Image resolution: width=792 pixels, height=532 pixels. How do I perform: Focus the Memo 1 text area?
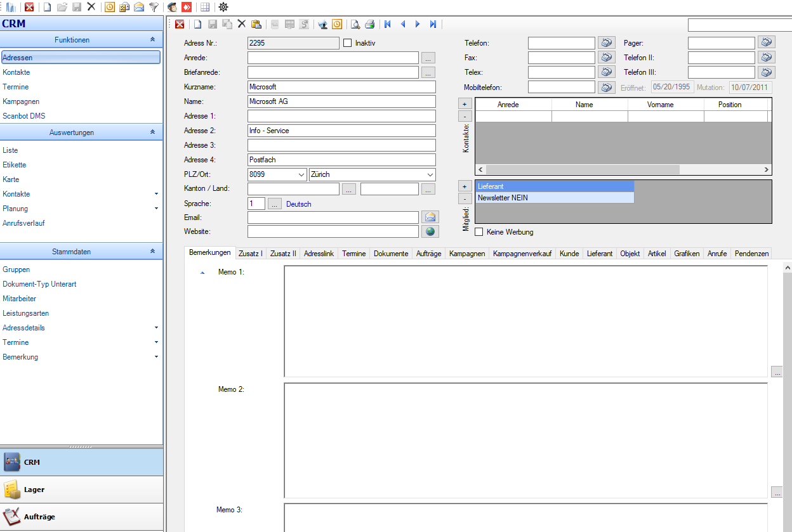[x=525, y=321]
